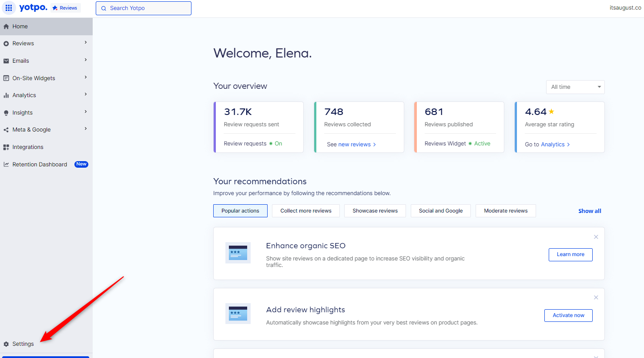Viewport: 644px width, 358px height.
Task: Click the Settings gear icon
Action: coord(6,344)
